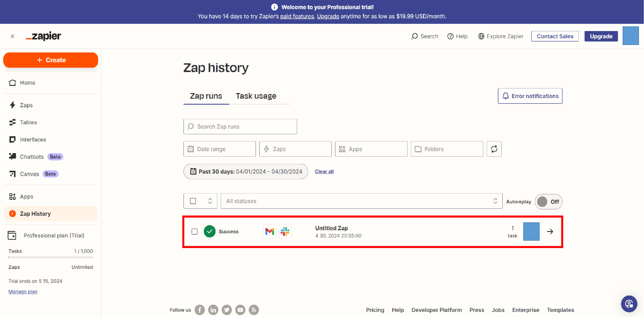The height and width of the screenshot is (317, 644).
Task: Open the Help menu
Action: tap(458, 36)
